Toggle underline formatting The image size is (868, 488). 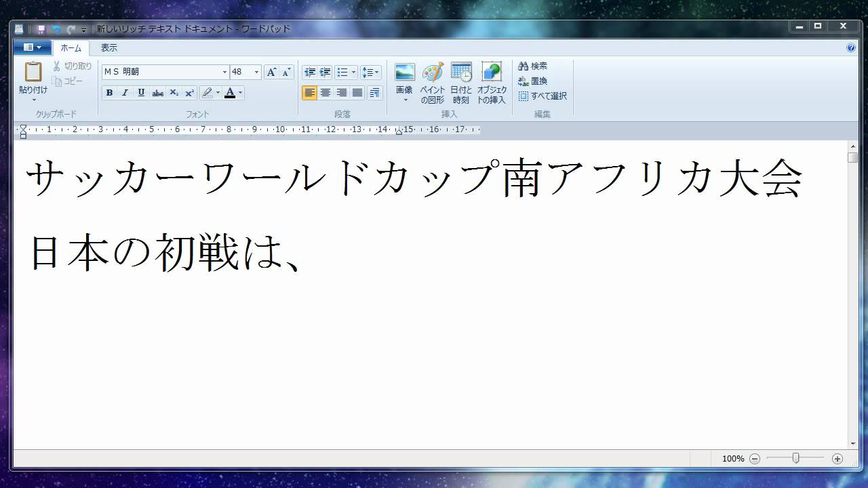pos(141,93)
